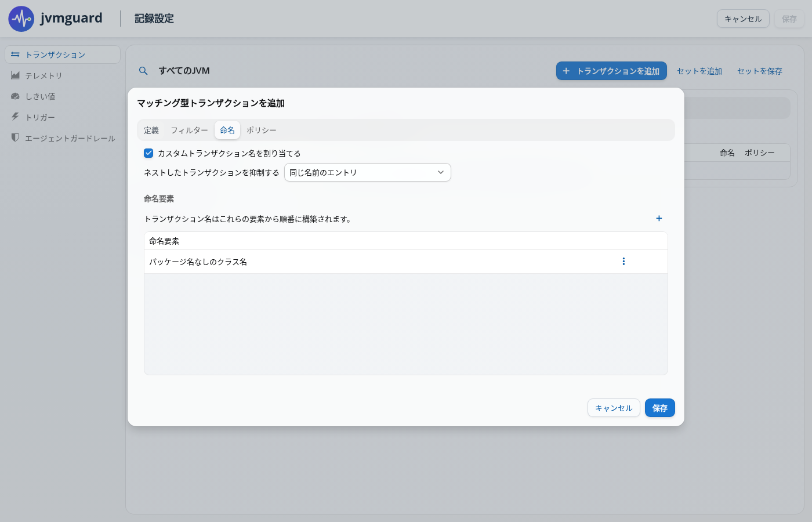
Task: Click the dialog's blue 保存 button
Action: tap(660, 408)
